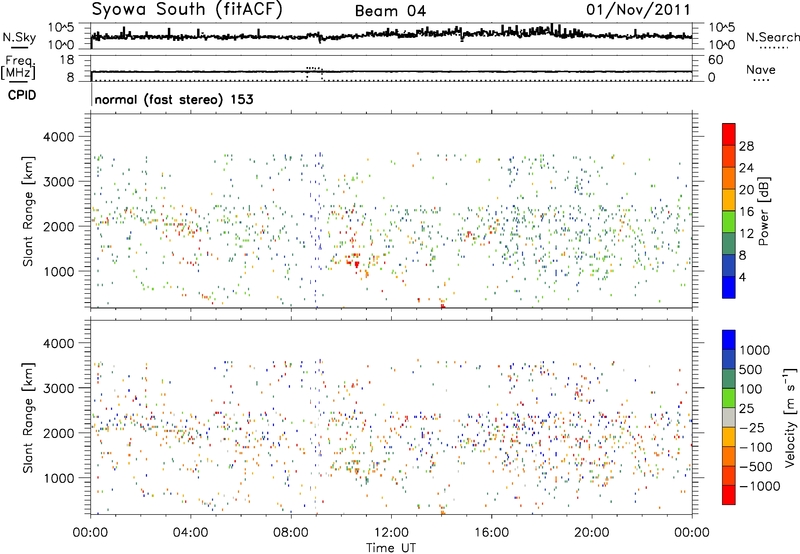Image resolution: width=800 pixels, height=554 pixels.
Task: Click the gray segment of the velocity colorbar
Action: (x=729, y=418)
